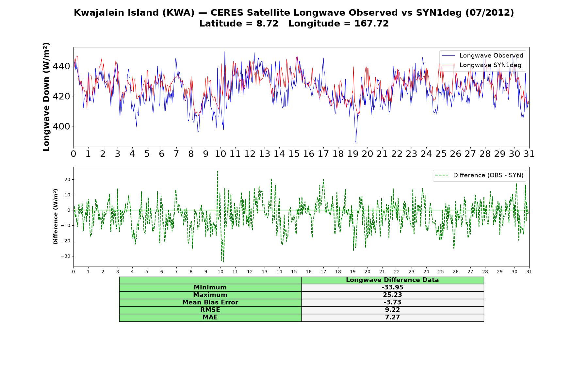588x392 pixels.
Task: Click the Maximum value cell 25.23
Action: 392,295
